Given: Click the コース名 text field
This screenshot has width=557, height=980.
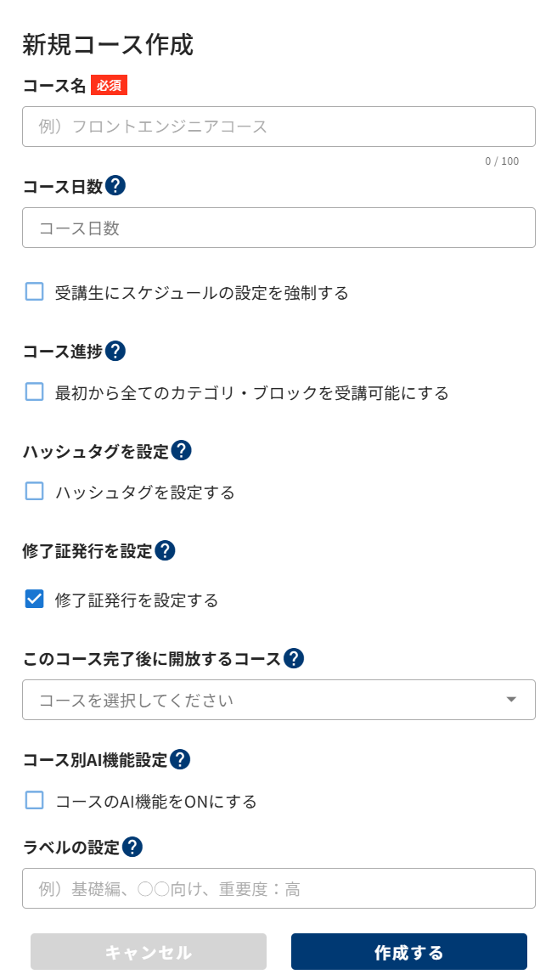Looking at the screenshot, I should click(x=278, y=127).
